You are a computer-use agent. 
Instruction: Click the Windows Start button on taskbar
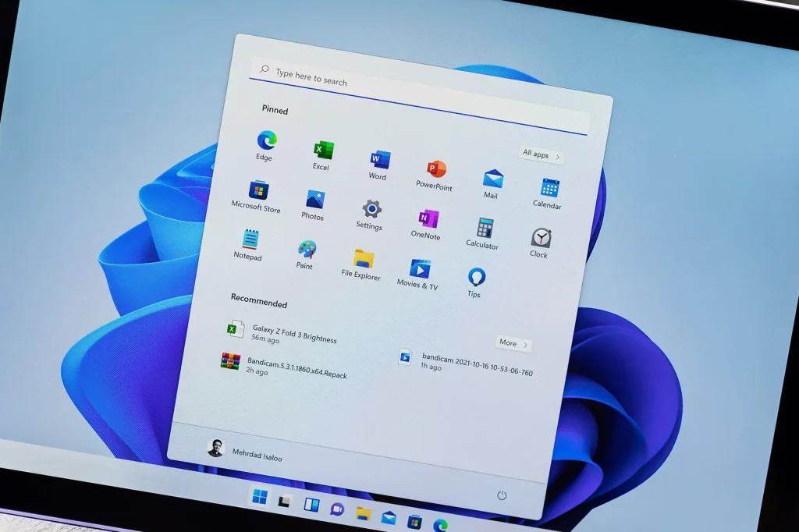(x=259, y=496)
